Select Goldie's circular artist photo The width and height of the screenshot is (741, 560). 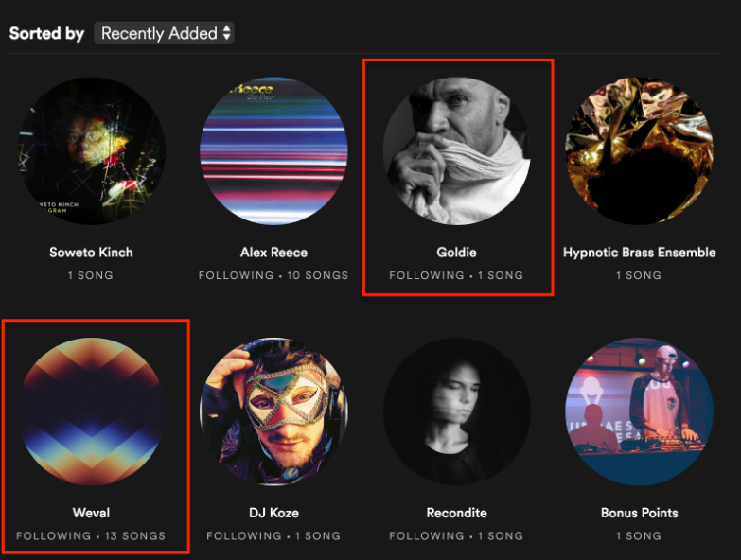pyautogui.click(x=456, y=151)
